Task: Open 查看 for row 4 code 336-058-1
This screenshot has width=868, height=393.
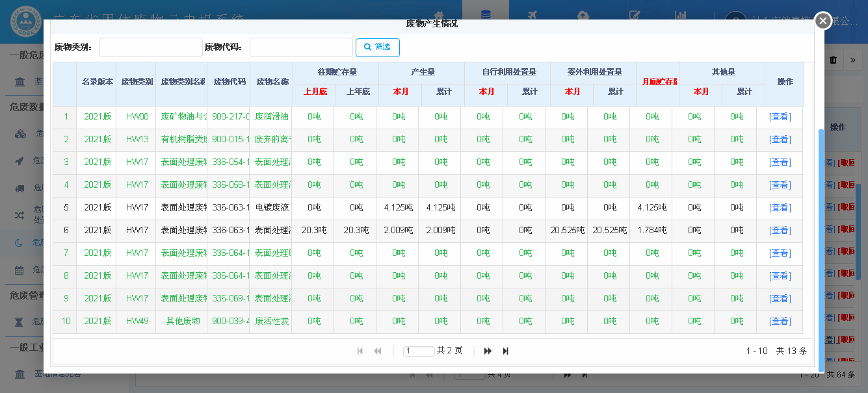Action: (780, 185)
